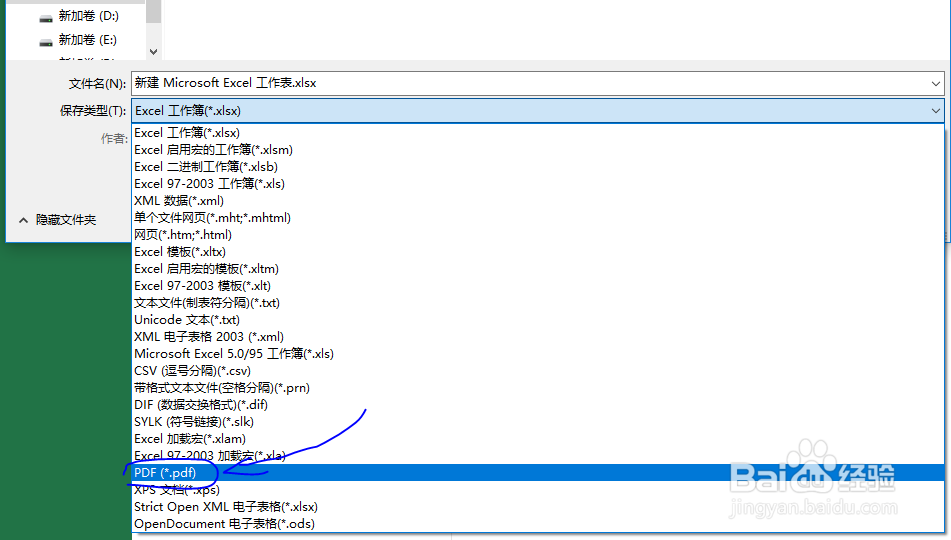Select XML 数据(*.xml) format
This screenshot has width=951, height=540.
(538, 201)
